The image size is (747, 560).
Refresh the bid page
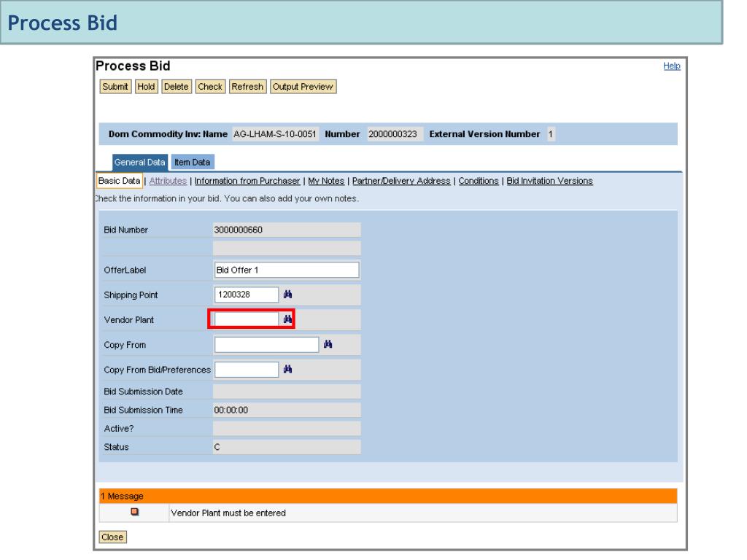pos(247,87)
